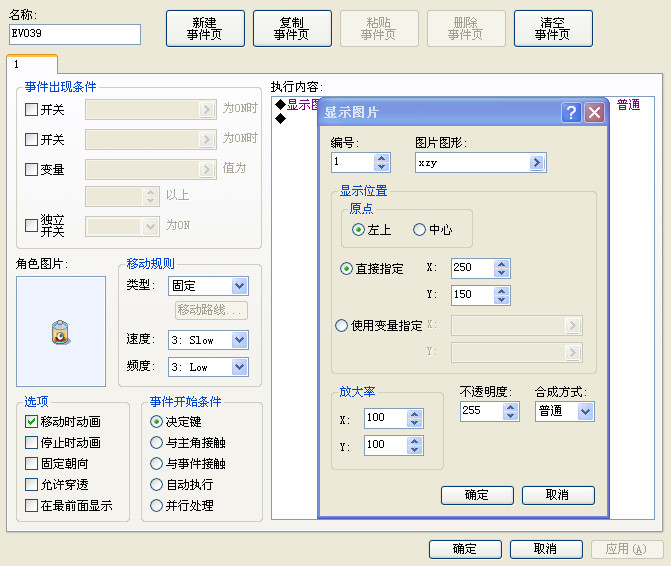Click the 清空事件页 button

coord(553,29)
